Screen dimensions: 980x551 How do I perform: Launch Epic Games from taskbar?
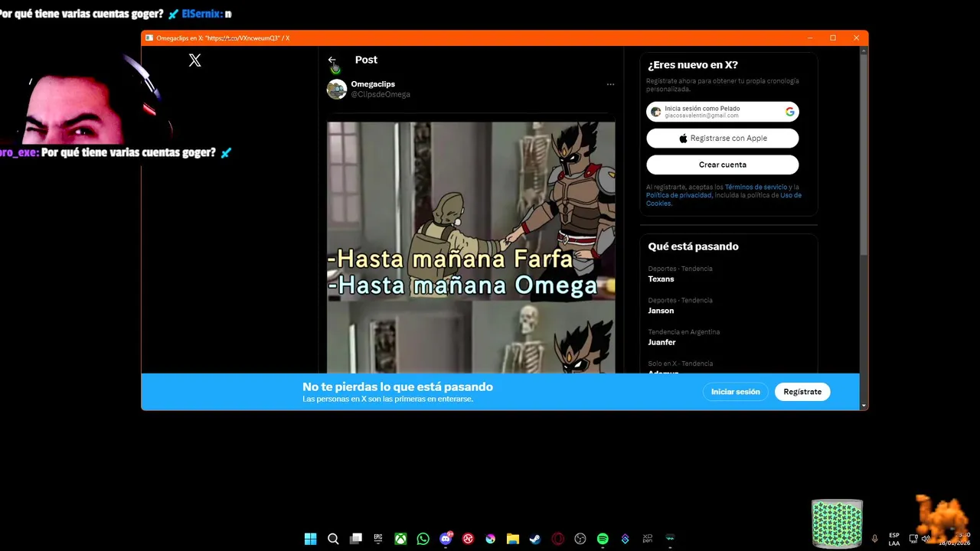click(x=378, y=539)
